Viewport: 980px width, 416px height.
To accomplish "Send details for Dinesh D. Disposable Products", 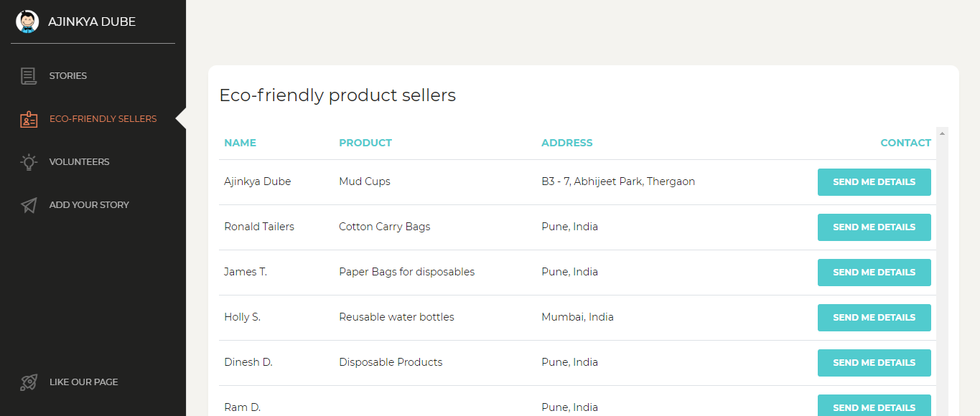I will (x=874, y=363).
